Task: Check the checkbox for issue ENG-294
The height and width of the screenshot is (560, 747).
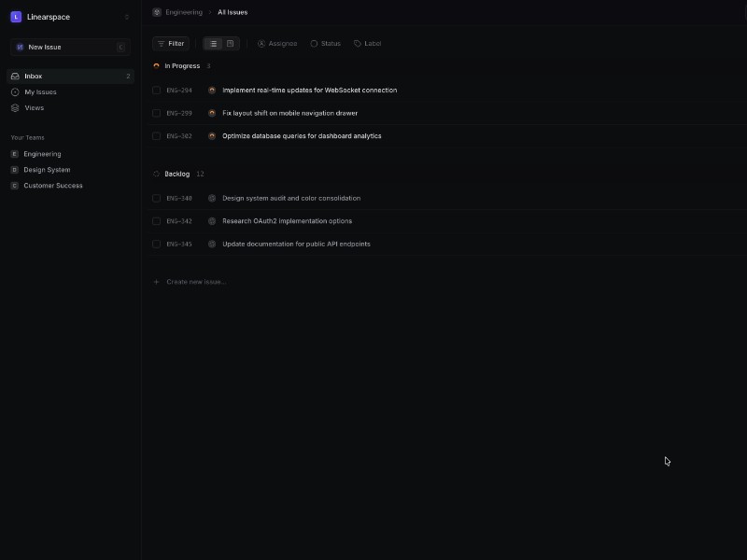Action: click(156, 90)
